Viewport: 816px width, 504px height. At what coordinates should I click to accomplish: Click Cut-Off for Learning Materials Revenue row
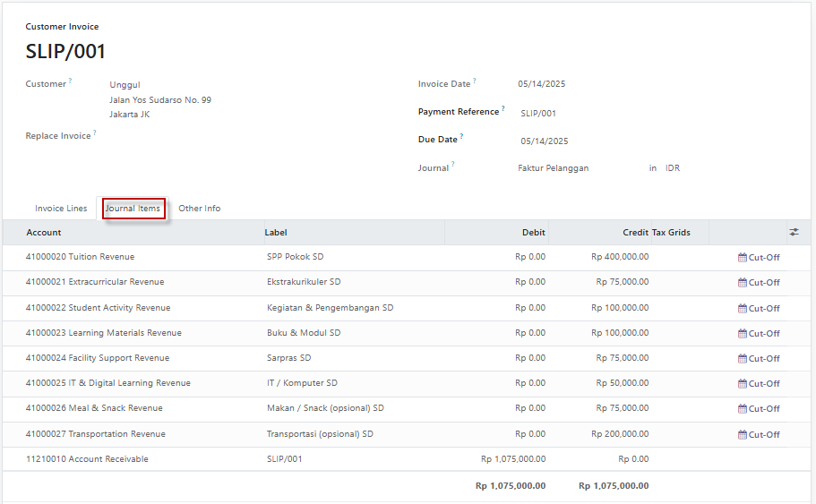click(x=759, y=333)
